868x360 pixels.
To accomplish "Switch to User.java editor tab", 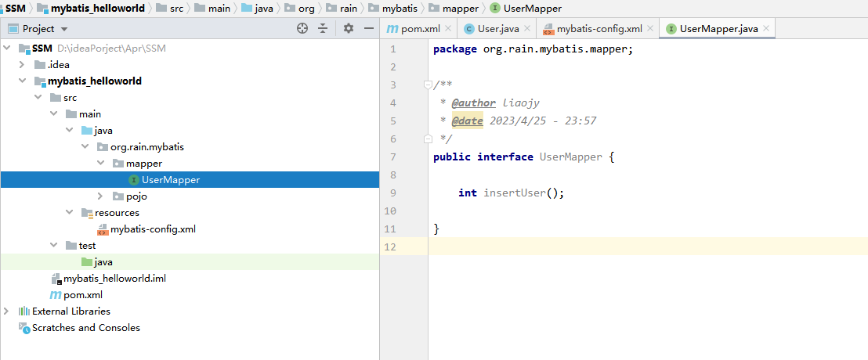I will (497, 29).
